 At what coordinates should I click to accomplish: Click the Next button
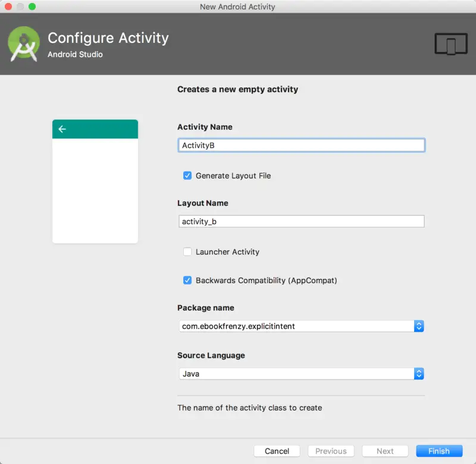pyautogui.click(x=385, y=451)
